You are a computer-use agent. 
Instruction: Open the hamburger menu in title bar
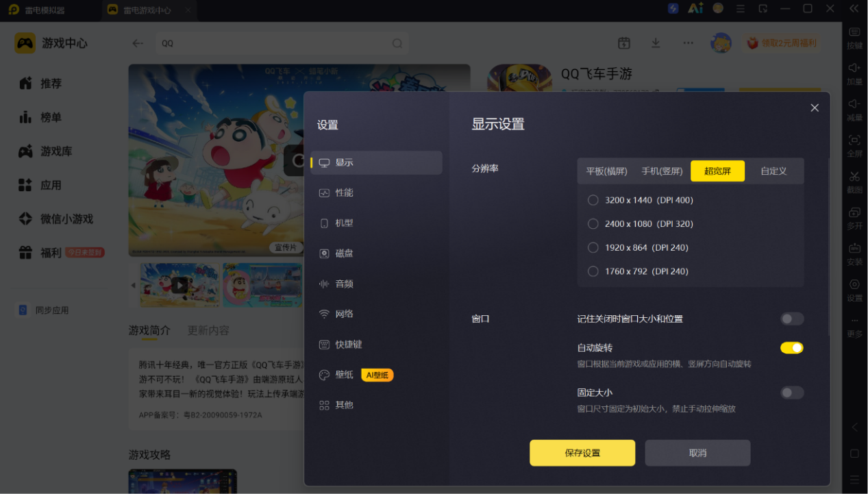[x=740, y=8]
